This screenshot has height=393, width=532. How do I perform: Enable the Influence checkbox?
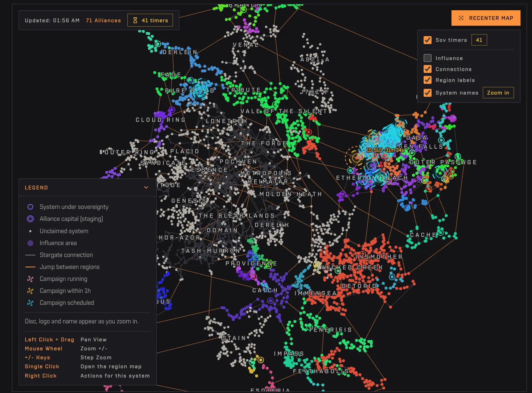click(428, 58)
